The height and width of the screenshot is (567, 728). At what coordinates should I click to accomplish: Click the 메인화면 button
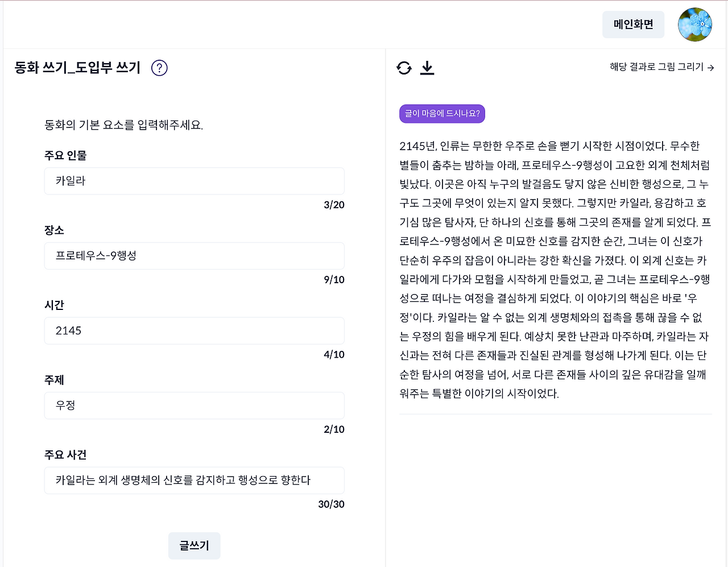(633, 24)
